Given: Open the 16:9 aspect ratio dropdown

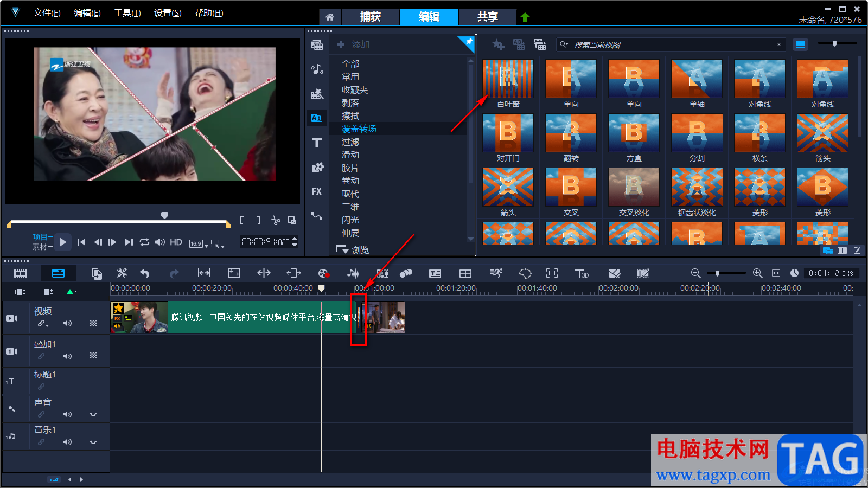Looking at the screenshot, I should coord(199,244).
